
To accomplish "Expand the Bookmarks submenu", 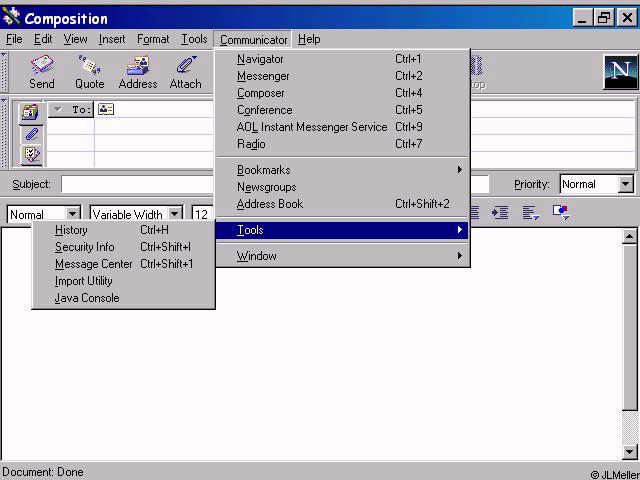I will click(x=343, y=170).
